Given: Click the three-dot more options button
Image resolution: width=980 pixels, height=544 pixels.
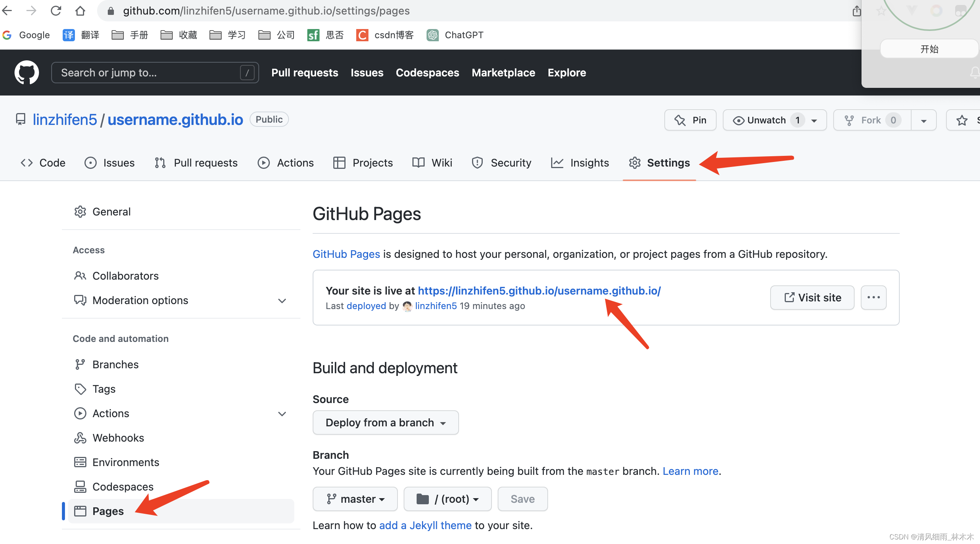Looking at the screenshot, I should click(x=873, y=298).
